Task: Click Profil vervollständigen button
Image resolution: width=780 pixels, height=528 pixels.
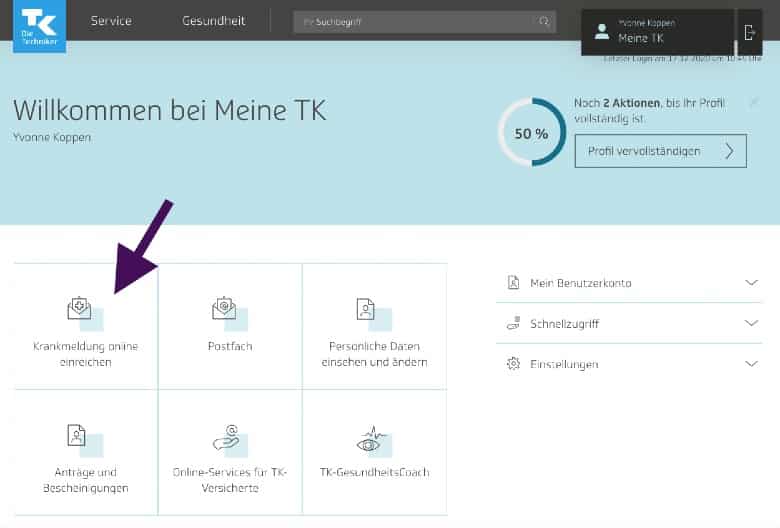Action: (661, 151)
